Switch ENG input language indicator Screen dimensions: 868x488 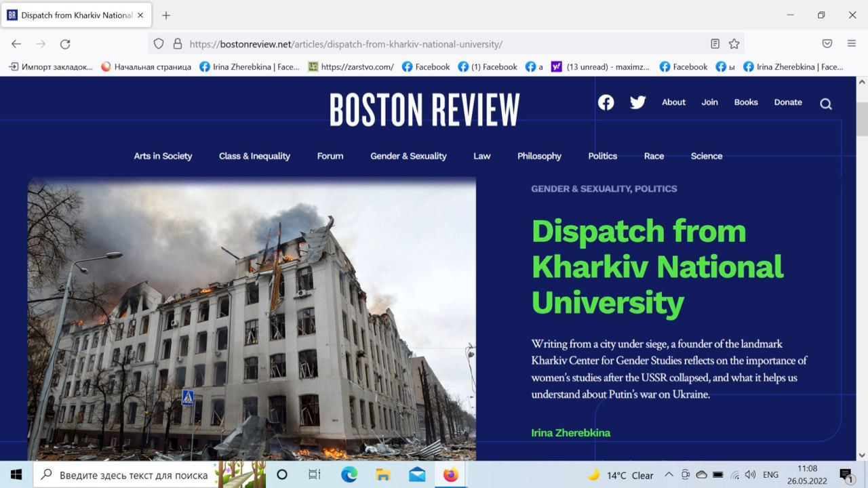[x=770, y=475]
